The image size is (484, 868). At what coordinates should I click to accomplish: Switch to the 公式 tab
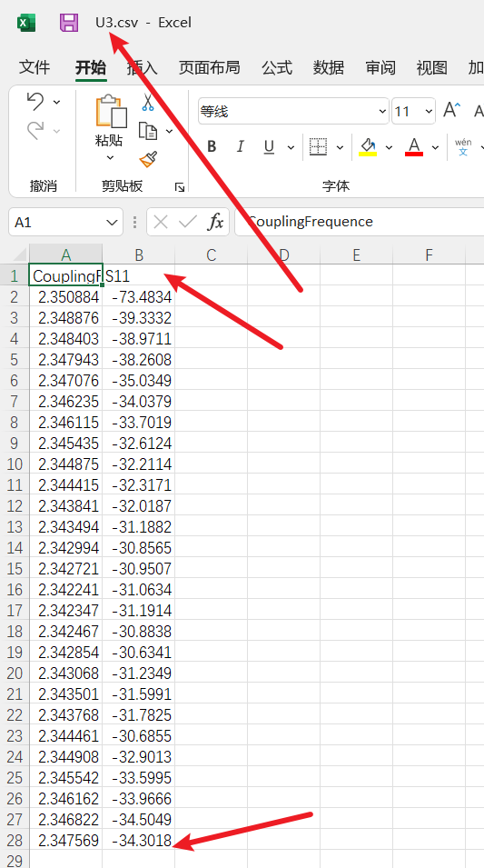pyautogui.click(x=277, y=67)
